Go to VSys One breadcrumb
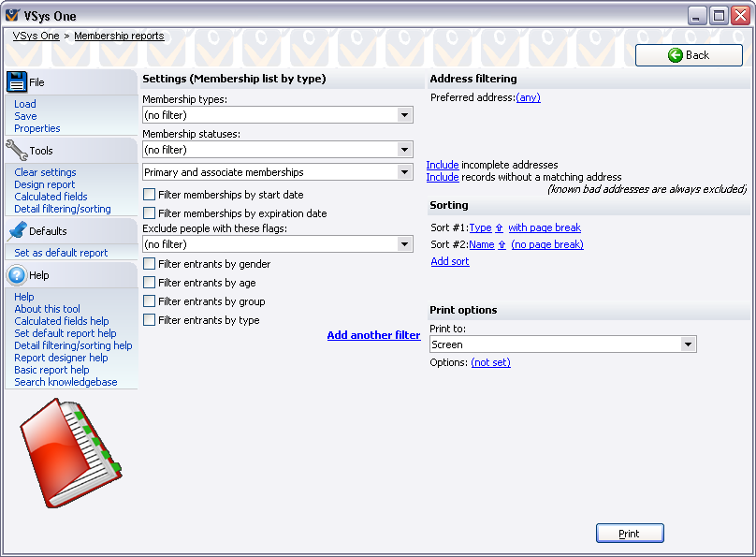756x557 pixels. pyautogui.click(x=36, y=36)
